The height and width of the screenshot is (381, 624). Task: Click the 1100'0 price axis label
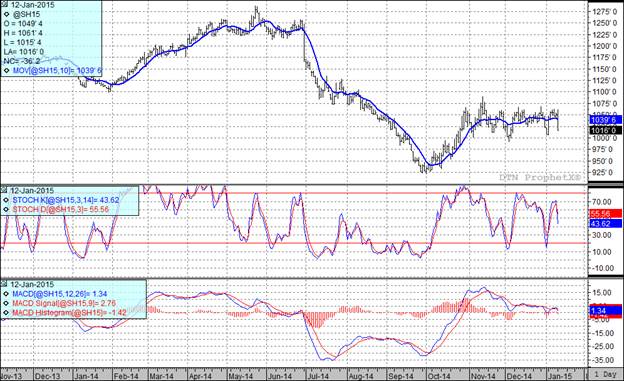pyautogui.click(x=604, y=92)
